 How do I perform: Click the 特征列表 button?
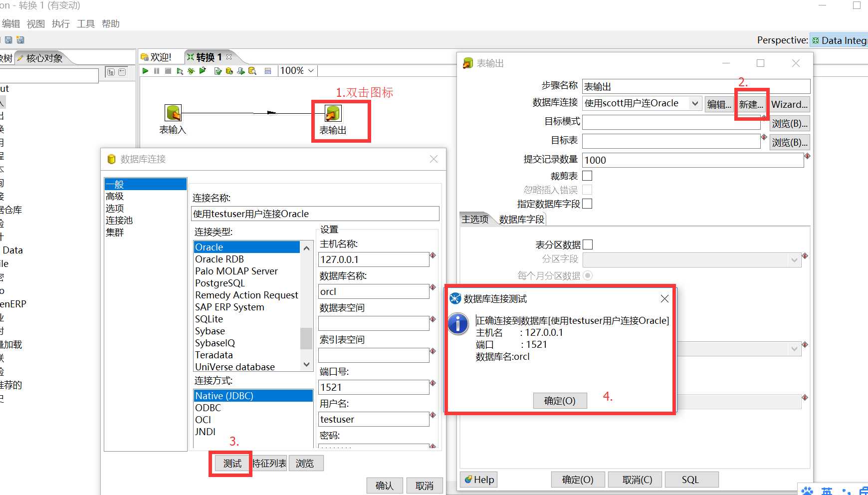pos(269,464)
